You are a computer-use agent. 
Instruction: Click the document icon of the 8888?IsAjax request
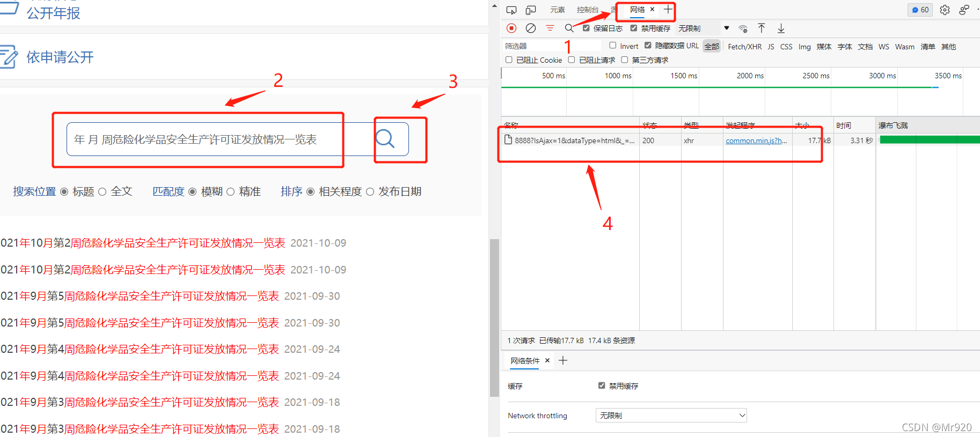508,140
